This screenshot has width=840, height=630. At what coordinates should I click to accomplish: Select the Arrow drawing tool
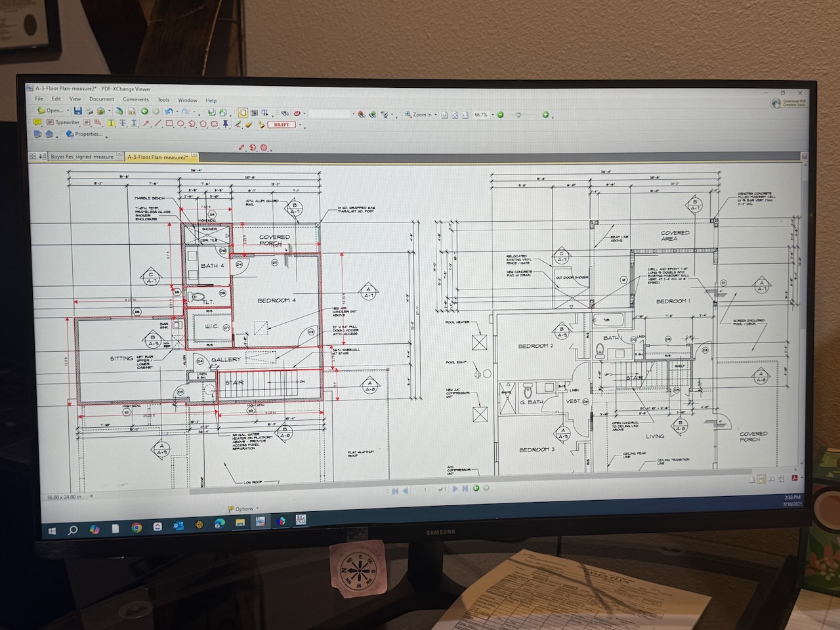(x=146, y=123)
